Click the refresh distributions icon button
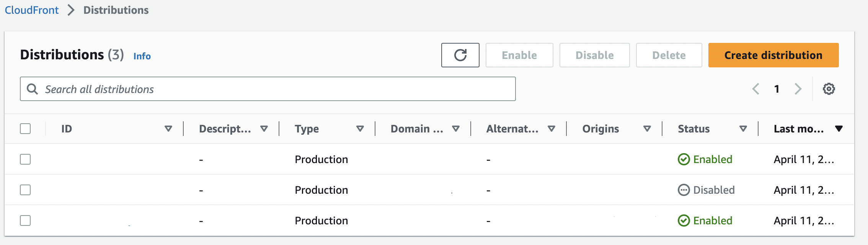Viewport: 868px width, 245px height. pyautogui.click(x=460, y=55)
